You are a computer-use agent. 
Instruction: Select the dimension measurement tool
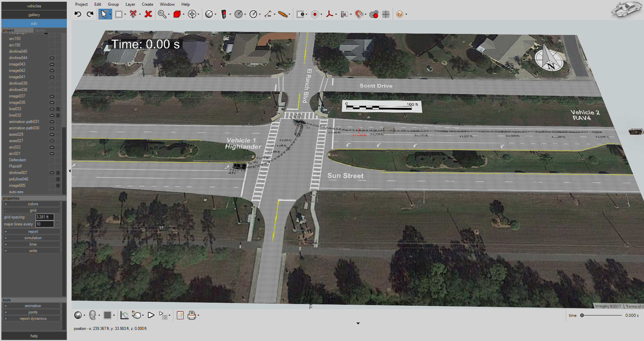click(268, 14)
